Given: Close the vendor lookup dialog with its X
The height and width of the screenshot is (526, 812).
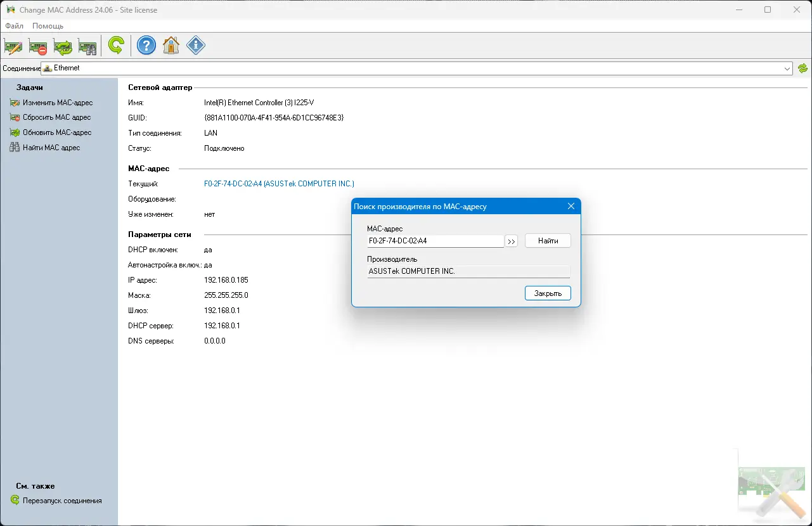Looking at the screenshot, I should (x=570, y=207).
